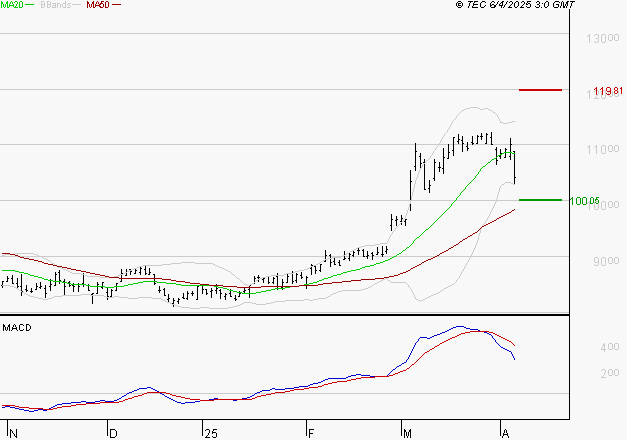The width and height of the screenshot is (627, 440).
Task: Click the 110.00 price axis label
Action: [603, 150]
